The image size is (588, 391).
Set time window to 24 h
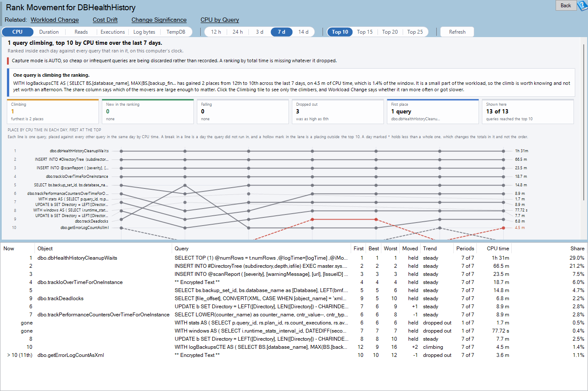tap(238, 32)
